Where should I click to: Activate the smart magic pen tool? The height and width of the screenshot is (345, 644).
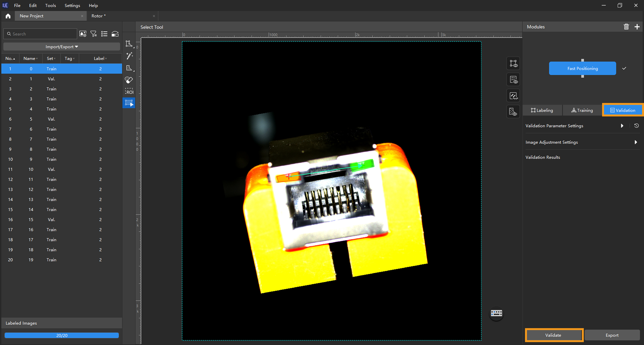point(129,56)
